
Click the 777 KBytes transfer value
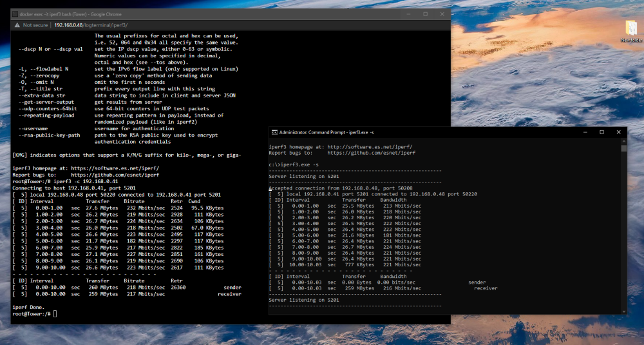[359, 264]
